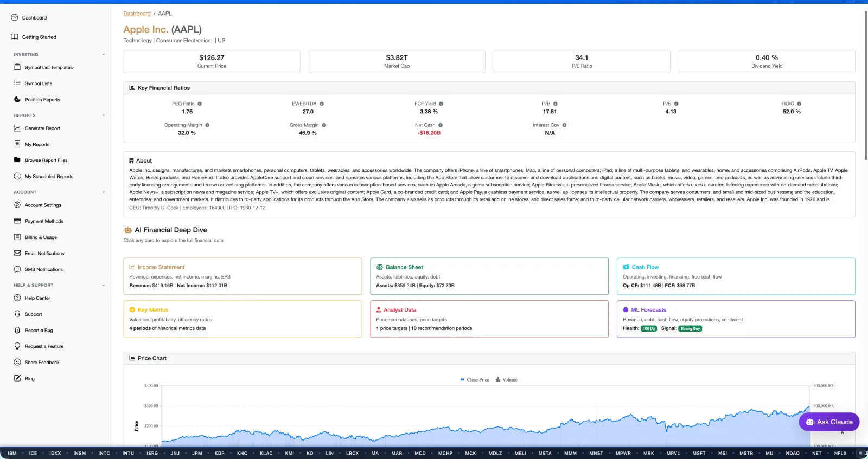
Task: Click the Net Cash info icon
Action: pyautogui.click(x=441, y=125)
